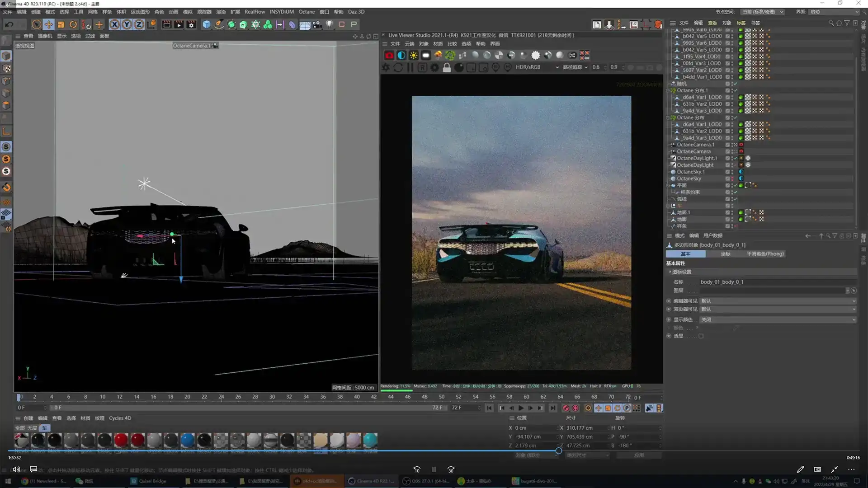Open the 路径追踪 kernel dropdown
868x488 pixels.
click(575, 67)
